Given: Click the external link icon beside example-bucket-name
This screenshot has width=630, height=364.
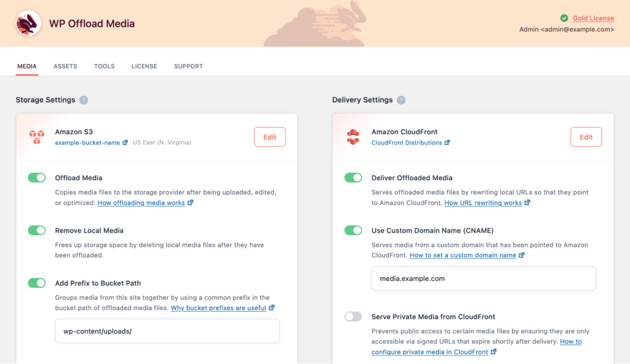Looking at the screenshot, I should [126, 143].
